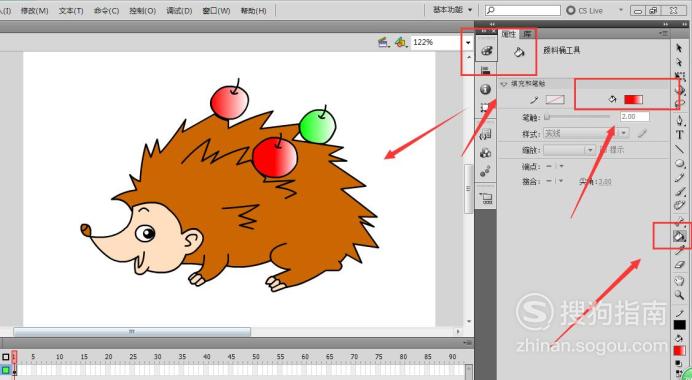692x380 pixels.
Task: Click the timeline playhead at frame 1
Action: point(15,357)
